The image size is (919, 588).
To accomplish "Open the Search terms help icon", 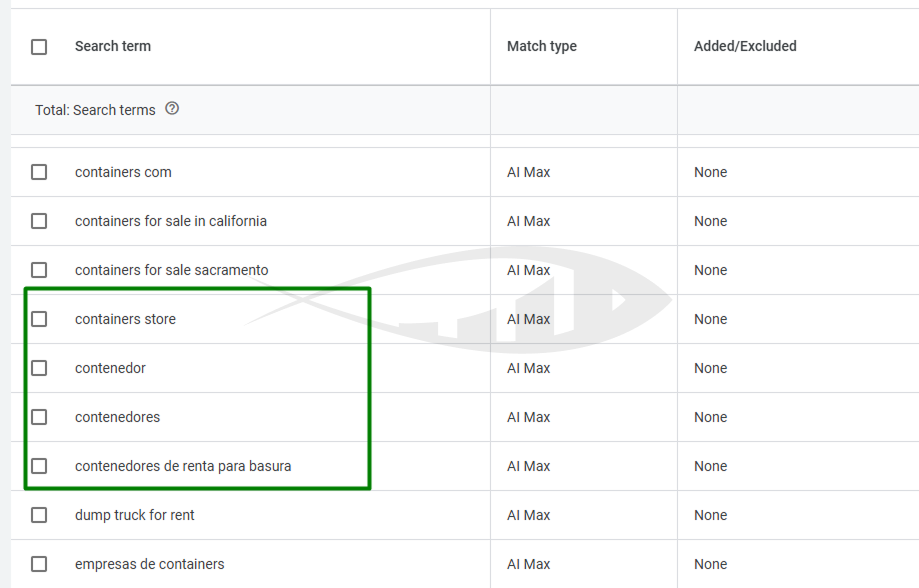I will [172, 110].
